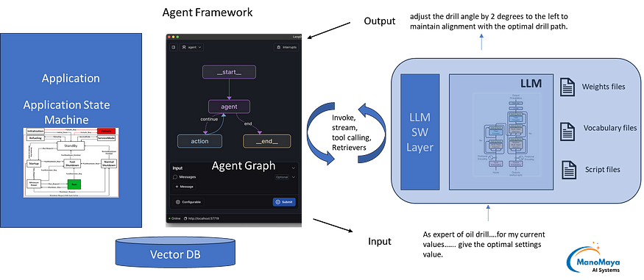Click the 'end' edge label in the graph
Image resolution: width=644 pixels, height=280 pixels.
point(247,123)
